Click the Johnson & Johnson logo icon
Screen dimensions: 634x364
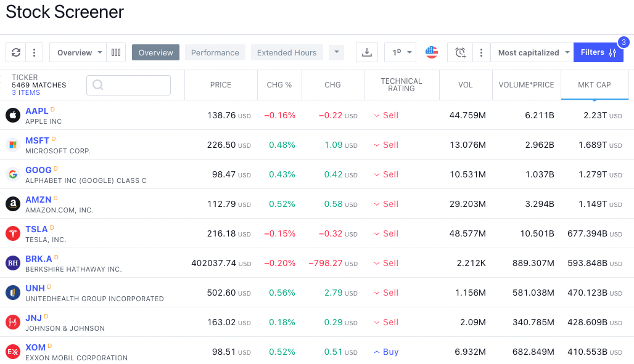click(x=13, y=322)
